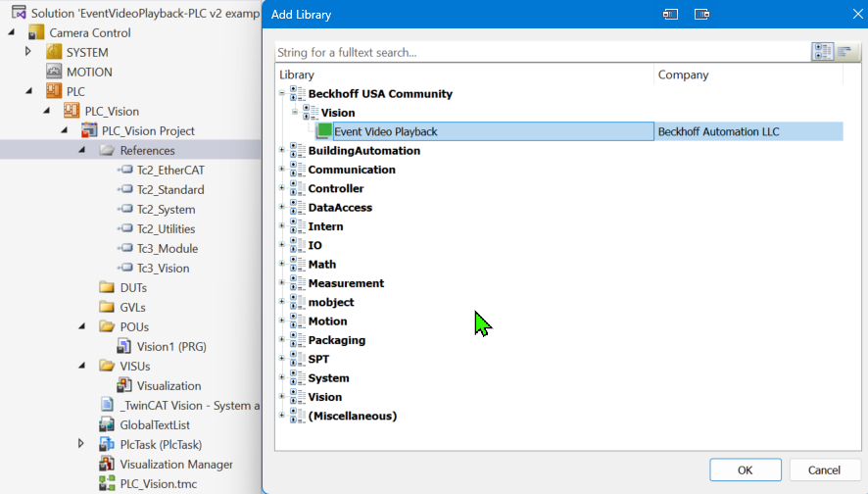Switch to category tree view mode
The height and width of the screenshot is (494, 868).
point(822,52)
